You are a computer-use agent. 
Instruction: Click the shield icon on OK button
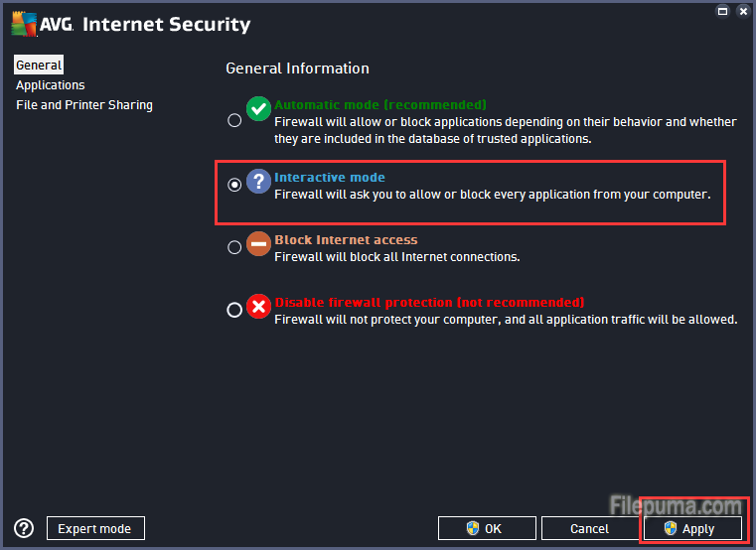click(473, 528)
